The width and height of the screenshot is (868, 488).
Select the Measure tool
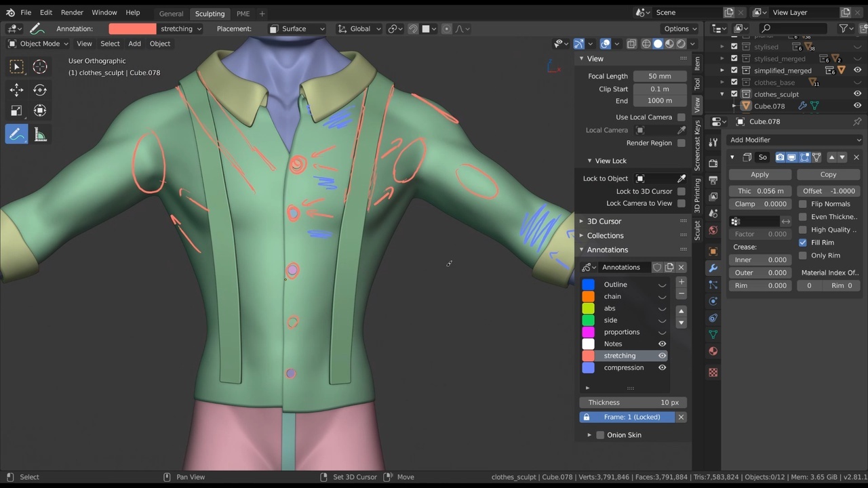pyautogui.click(x=40, y=134)
